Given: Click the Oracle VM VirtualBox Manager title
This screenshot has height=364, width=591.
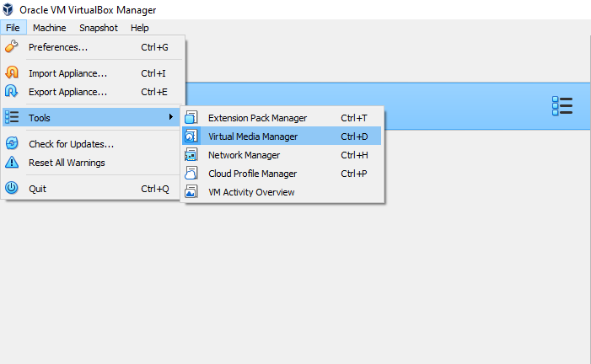Looking at the screenshot, I should 88,10.
